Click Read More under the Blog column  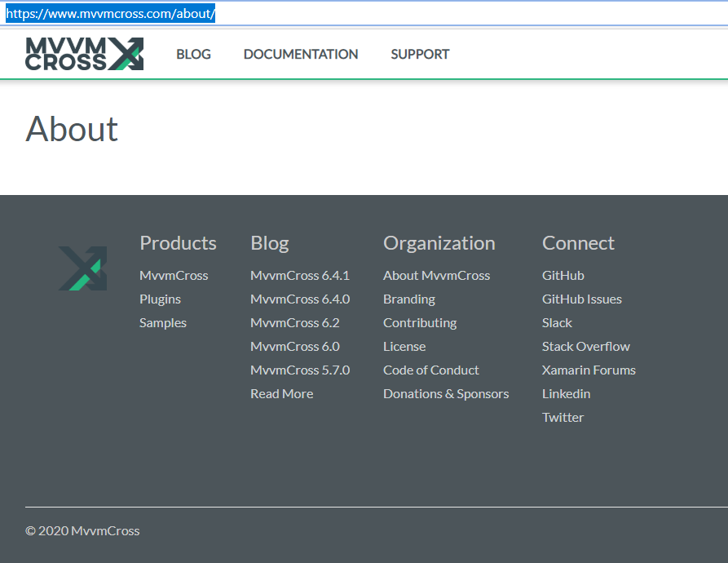281,393
